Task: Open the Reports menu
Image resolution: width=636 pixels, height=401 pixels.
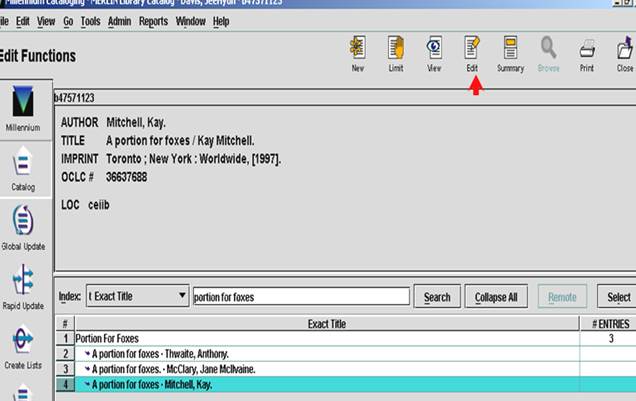Action: pos(153,21)
